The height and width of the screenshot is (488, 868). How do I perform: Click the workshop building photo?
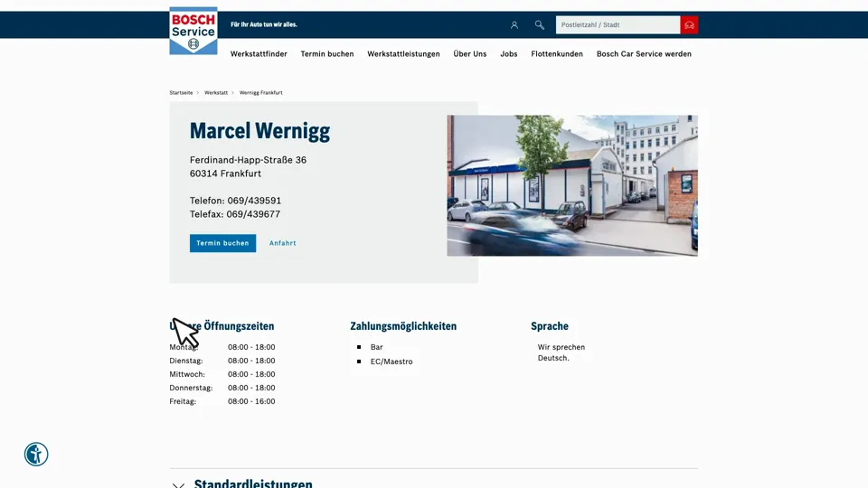coord(572,185)
